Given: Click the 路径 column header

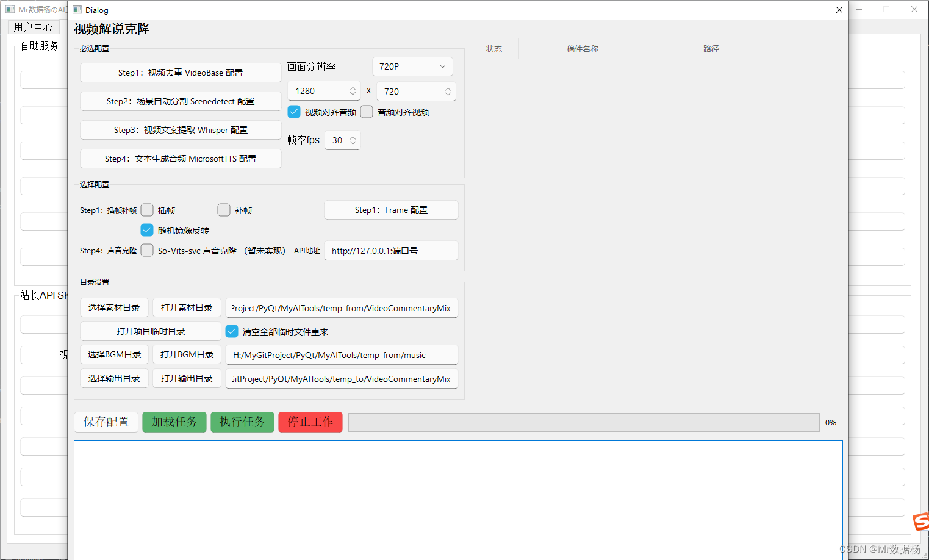Looking at the screenshot, I should [x=711, y=49].
